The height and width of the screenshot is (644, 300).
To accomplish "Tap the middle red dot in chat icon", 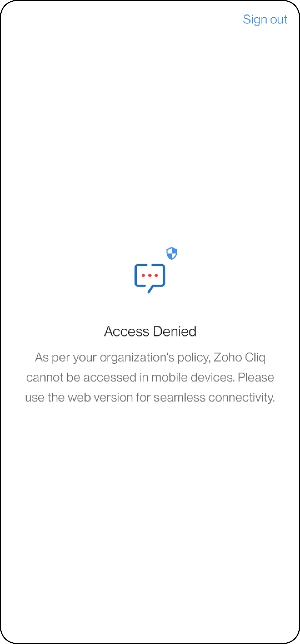I will [x=150, y=276].
